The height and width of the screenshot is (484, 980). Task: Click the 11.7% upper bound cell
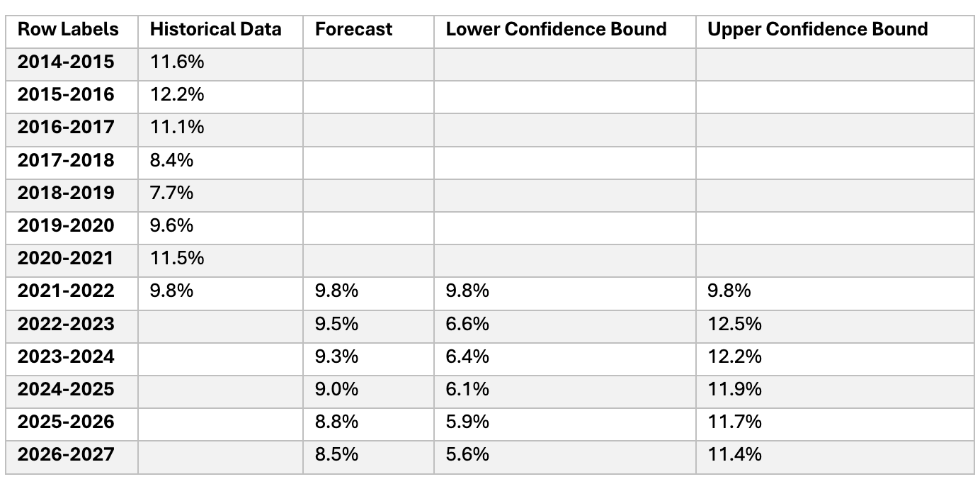[x=836, y=422]
